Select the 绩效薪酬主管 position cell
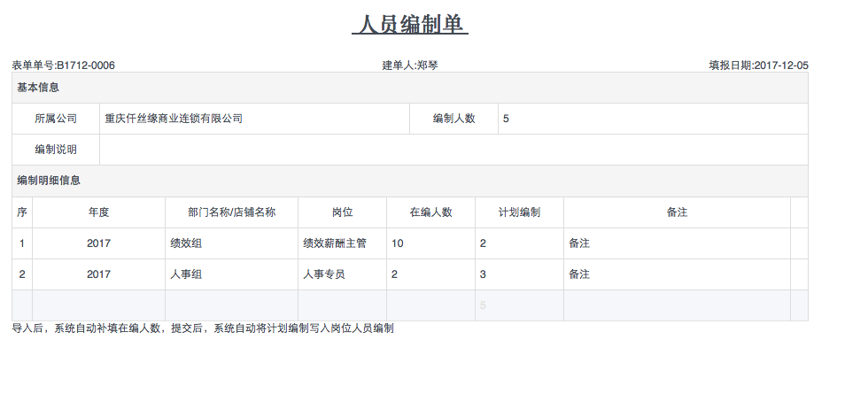This screenshot has height=401, width=868. (x=342, y=243)
